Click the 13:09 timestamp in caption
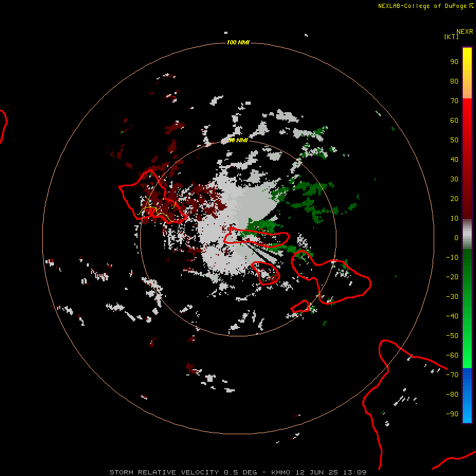 click(x=355, y=472)
